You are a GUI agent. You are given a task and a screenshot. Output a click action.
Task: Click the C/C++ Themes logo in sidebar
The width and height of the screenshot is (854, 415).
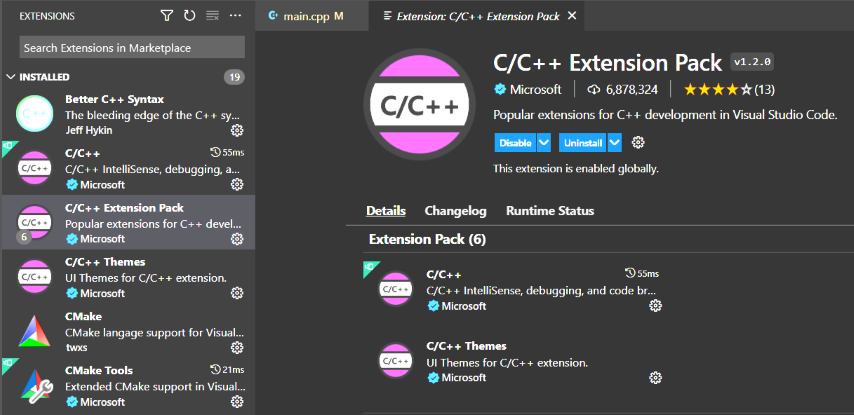coord(35,277)
